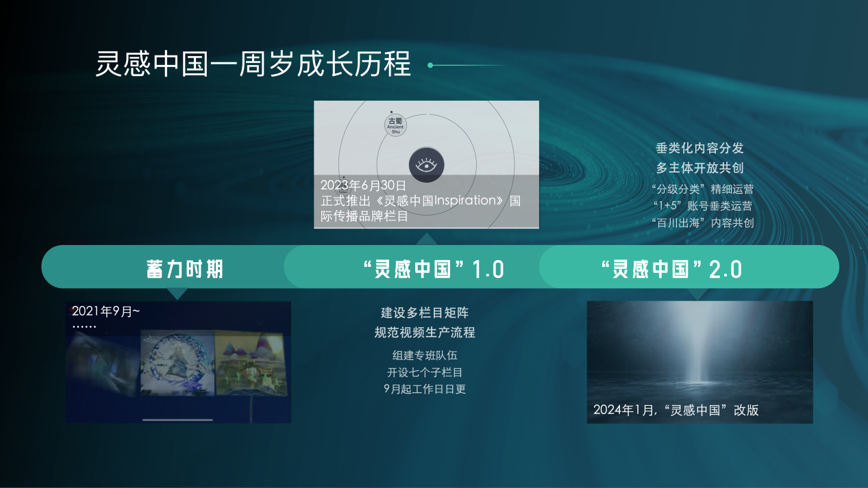The image size is (868, 488).
Task: Click the eye icon in the center image
Action: (x=426, y=165)
